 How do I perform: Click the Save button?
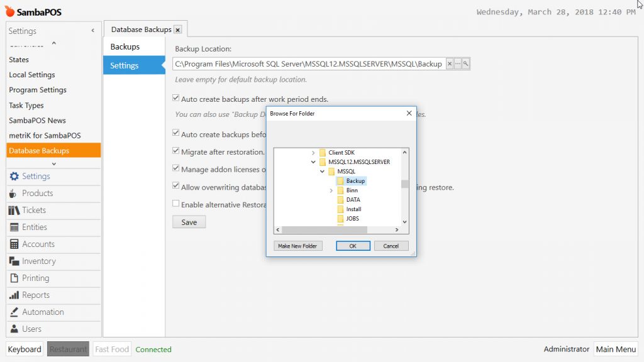189,222
